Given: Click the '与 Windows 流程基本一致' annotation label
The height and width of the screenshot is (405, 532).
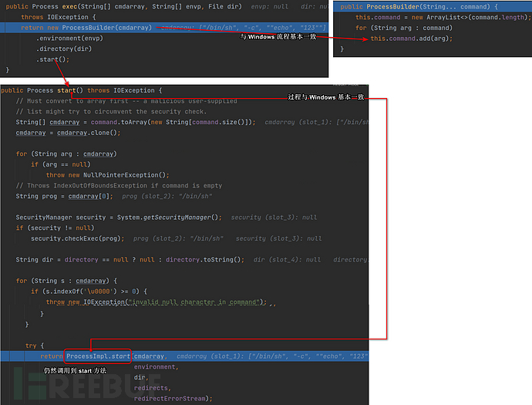Looking at the screenshot, I should click(278, 37).
